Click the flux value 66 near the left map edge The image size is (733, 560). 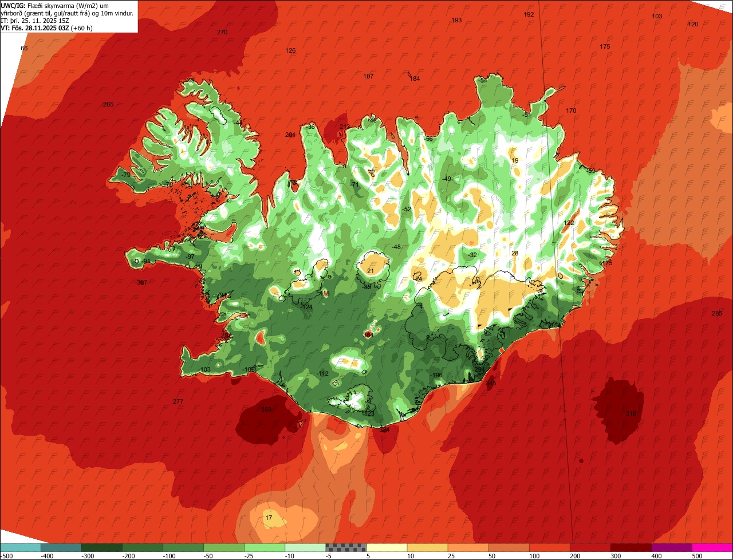pyautogui.click(x=24, y=48)
